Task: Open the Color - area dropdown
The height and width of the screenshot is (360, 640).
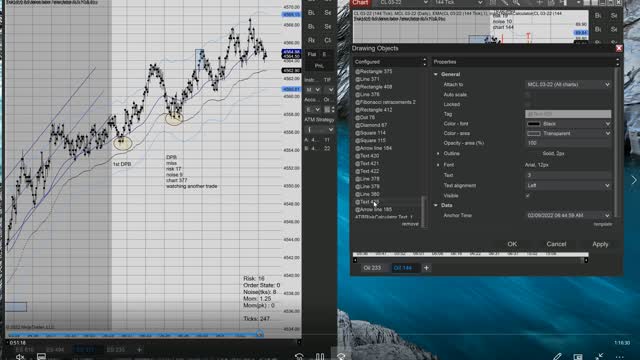Action: [568, 133]
